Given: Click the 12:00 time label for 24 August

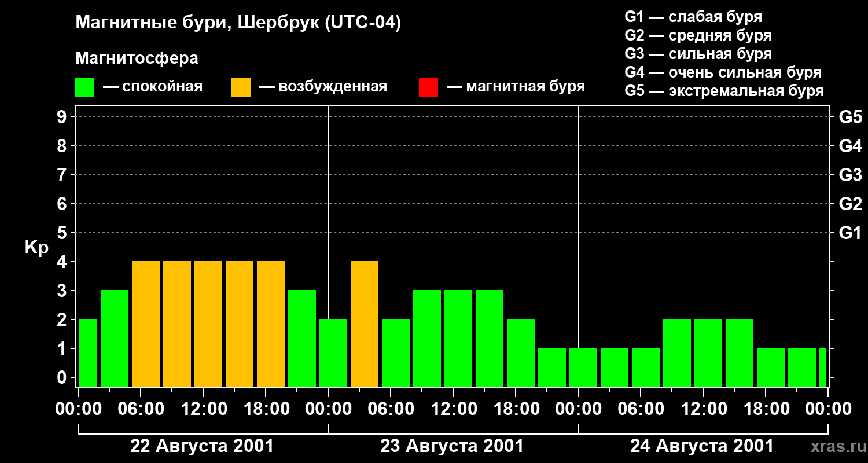Looking at the screenshot, I should tap(703, 409).
